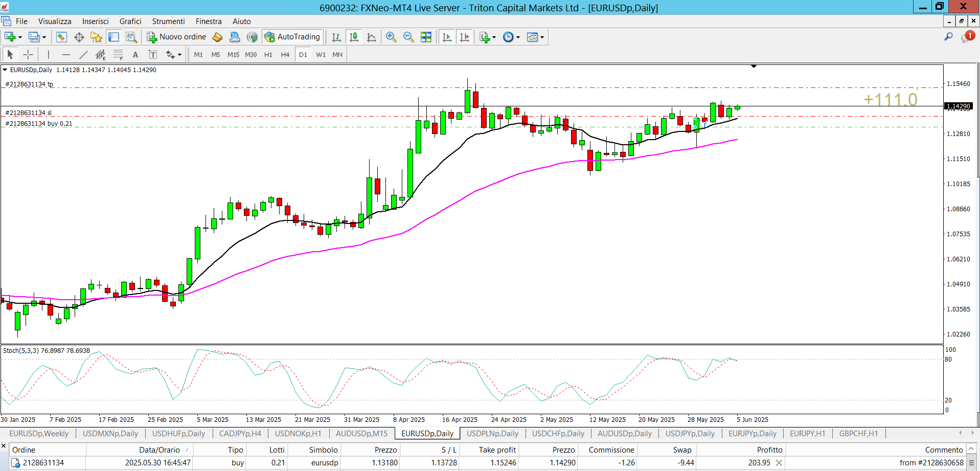Viewport: 980px width, 471px height.
Task: Close the terminal panel with the x
Action: [4, 446]
